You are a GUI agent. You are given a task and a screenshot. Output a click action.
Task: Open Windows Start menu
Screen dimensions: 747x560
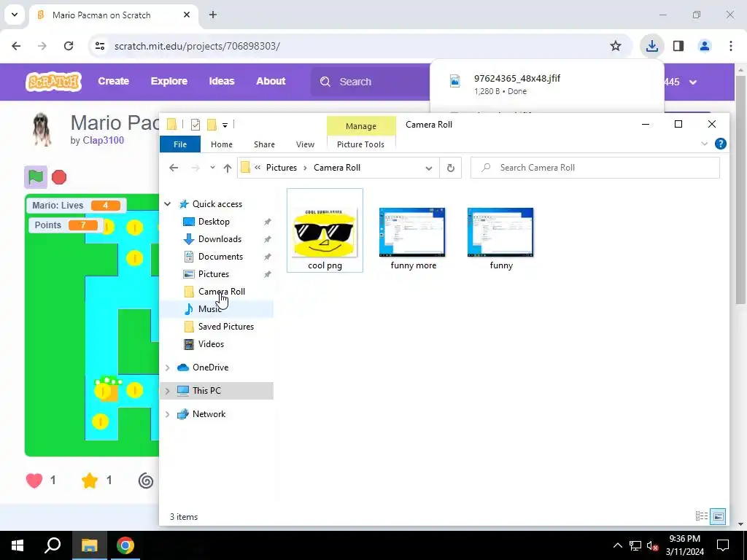coord(18,545)
